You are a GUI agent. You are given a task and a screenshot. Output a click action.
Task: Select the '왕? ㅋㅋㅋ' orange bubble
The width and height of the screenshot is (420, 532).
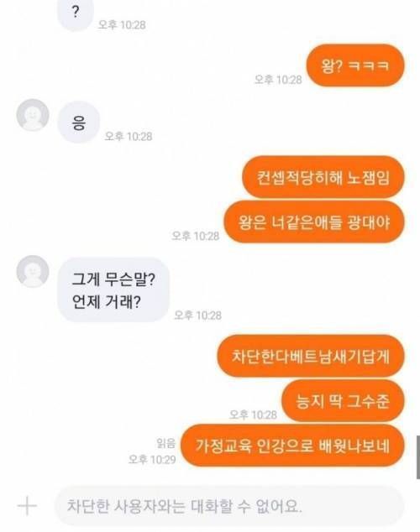point(355,65)
